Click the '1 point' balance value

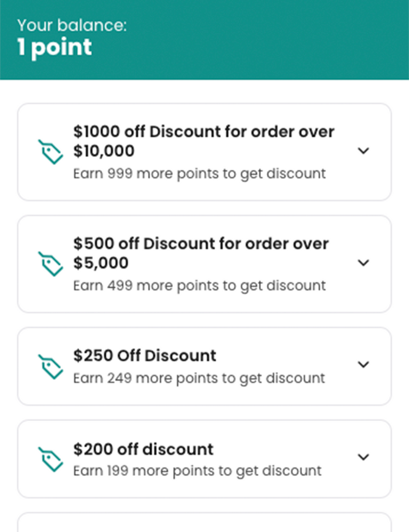(55, 48)
